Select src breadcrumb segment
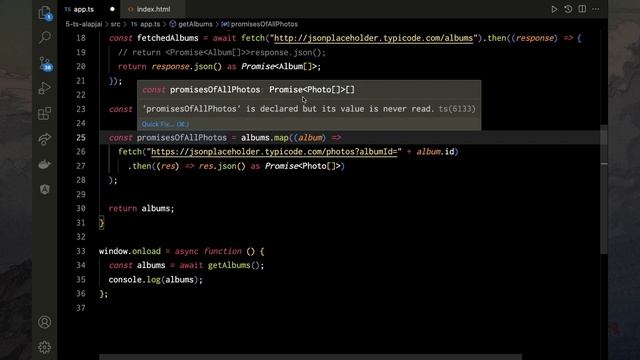This screenshot has height=360, width=640. pyautogui.click(x=116, y=24)
